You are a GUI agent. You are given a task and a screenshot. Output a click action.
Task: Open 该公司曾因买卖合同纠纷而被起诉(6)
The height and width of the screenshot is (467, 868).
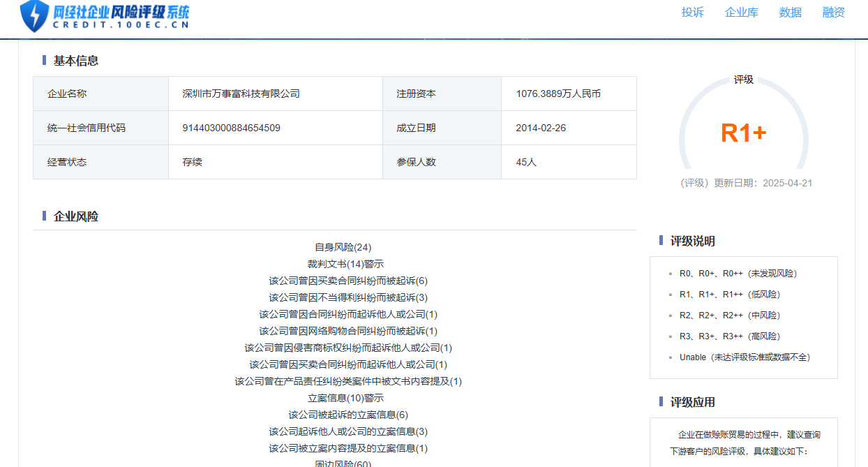click(x=348, y=281)
